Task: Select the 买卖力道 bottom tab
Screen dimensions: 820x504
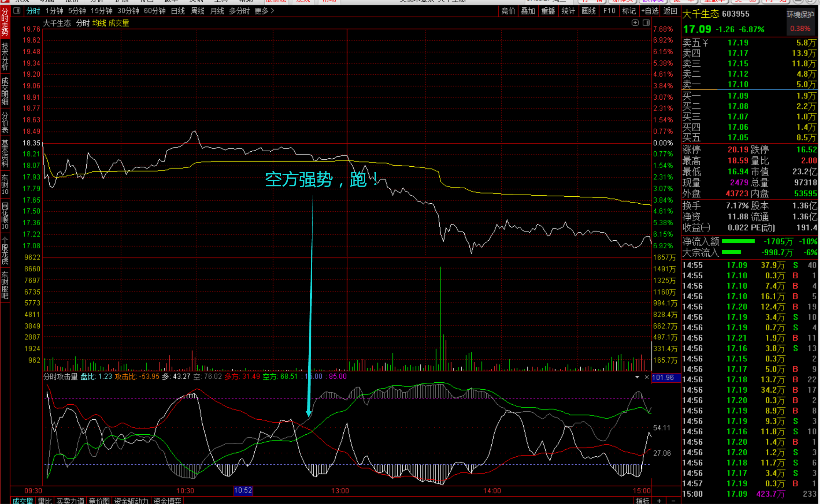Action: tap(70, 501)
